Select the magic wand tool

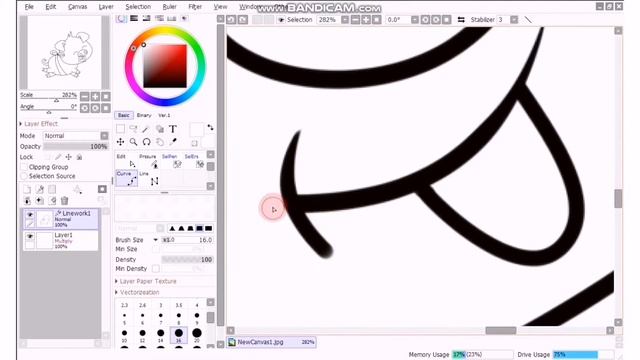146,129
